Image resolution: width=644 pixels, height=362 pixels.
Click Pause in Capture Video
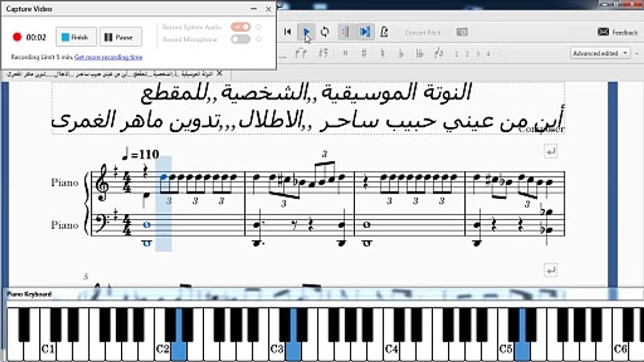(120, 37)
